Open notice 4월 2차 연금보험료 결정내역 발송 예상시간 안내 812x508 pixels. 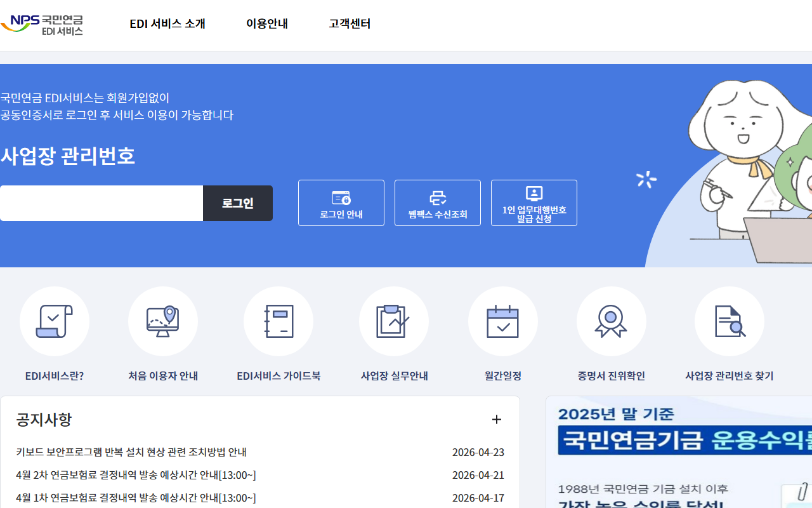(136, 475)
